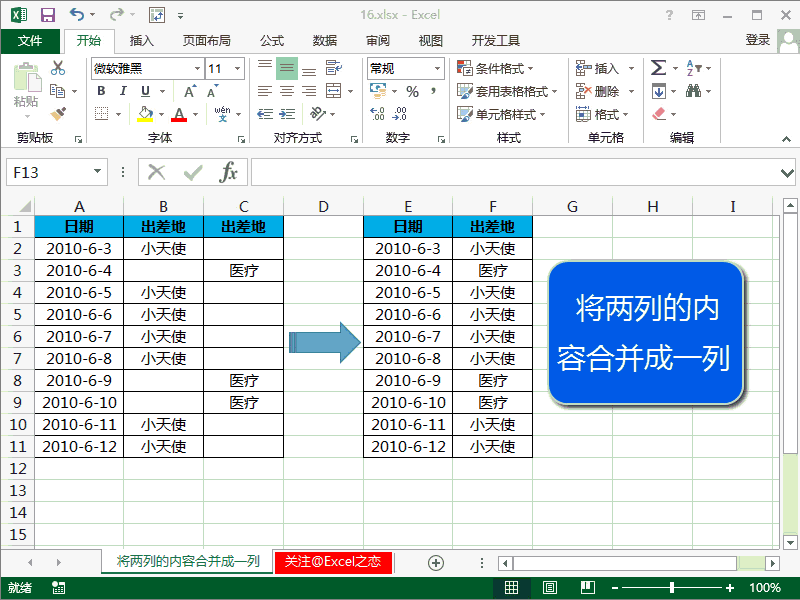This screenshot has width=800, height=600.
Task: Add a new sheet with plus icon
Action: 436,562
